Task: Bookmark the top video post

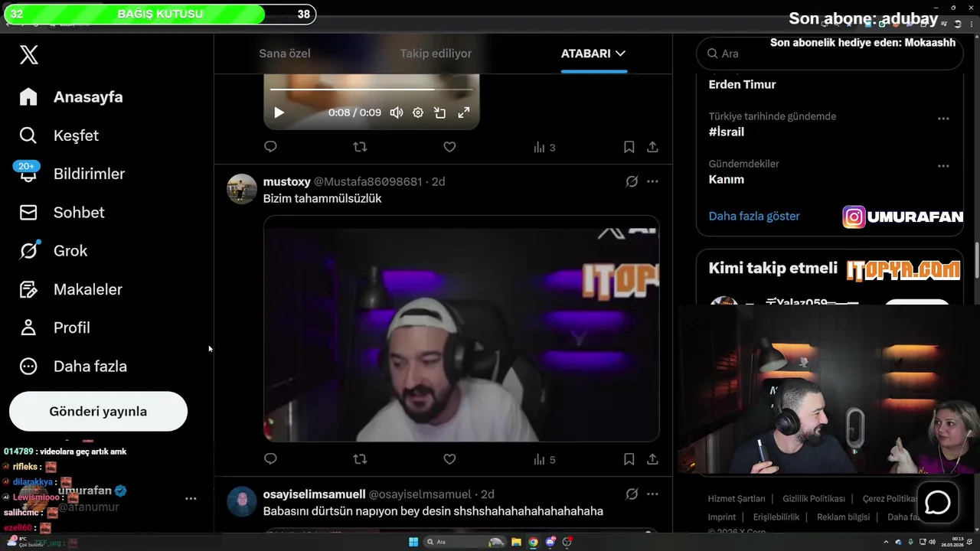Action: click(x=629, y=147)
